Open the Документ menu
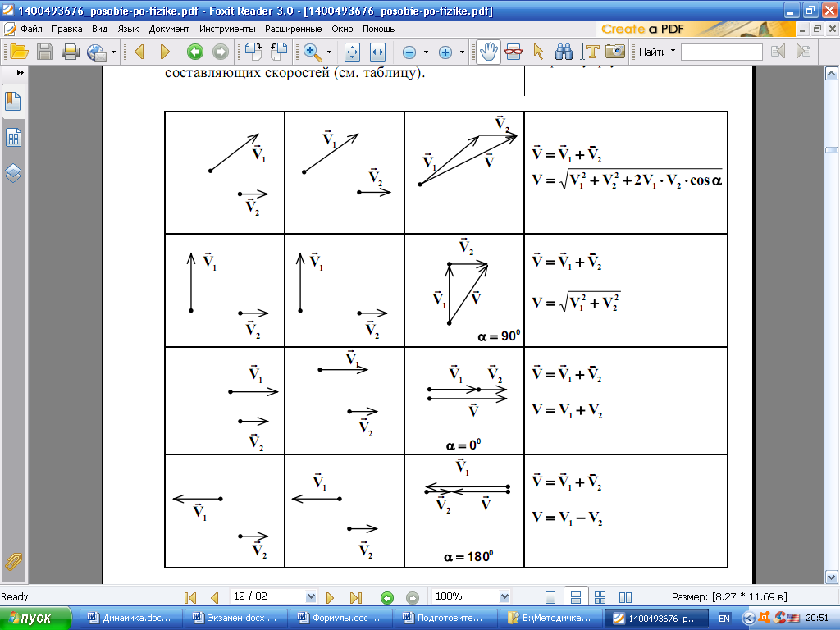840x630 pixels. [169, 29]
